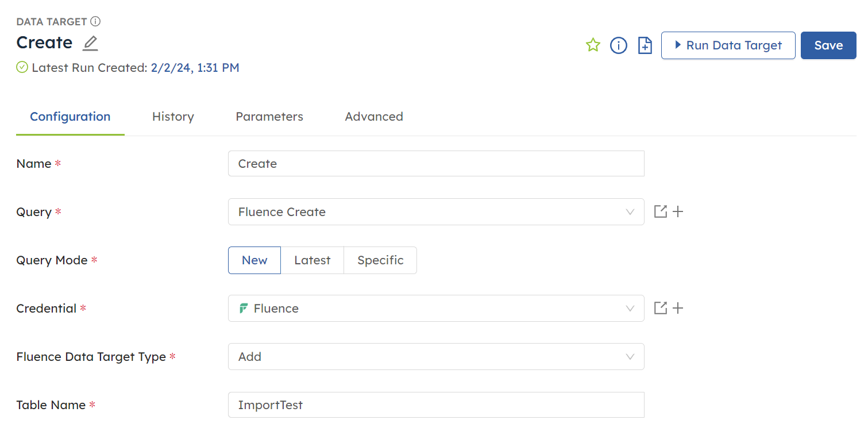Favorite this data target with the star icon
This screenshot has width=868, height=439.
pyautogui.click(x=593, y=45)
